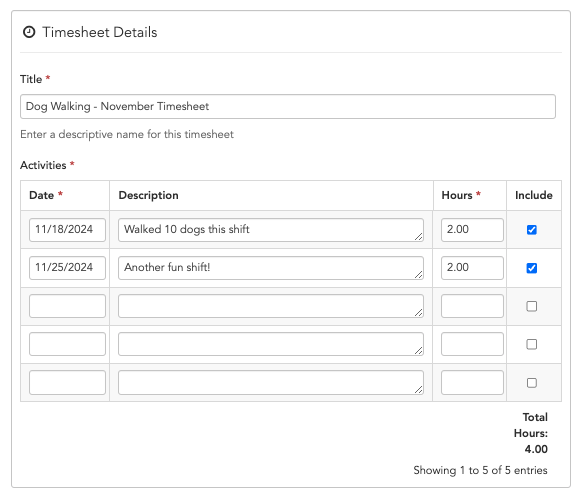Click the 'Walked 10 dogs this shift' description box

271,230
